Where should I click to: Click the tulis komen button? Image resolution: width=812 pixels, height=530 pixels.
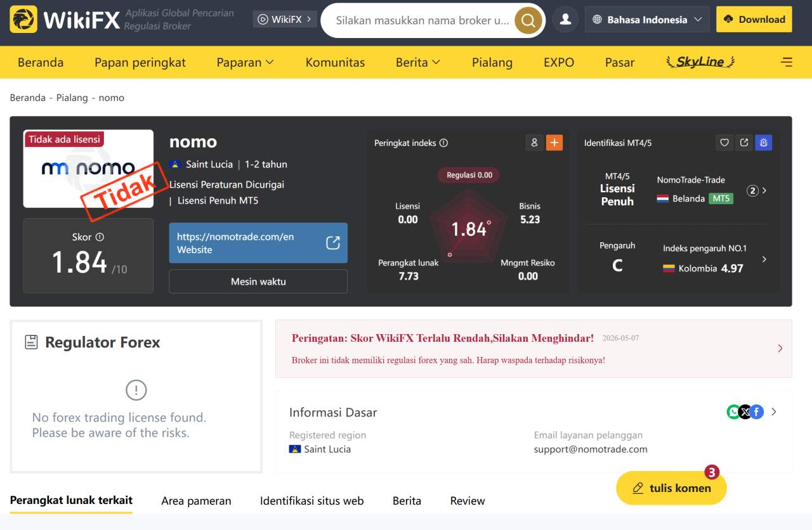(x=671, y=488)
